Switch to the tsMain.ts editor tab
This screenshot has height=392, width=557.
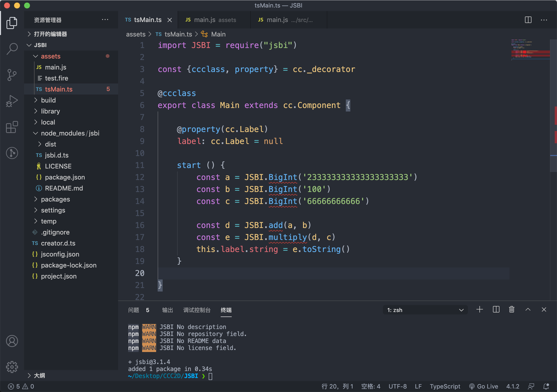pyautogui.click(x=148, y=20)
